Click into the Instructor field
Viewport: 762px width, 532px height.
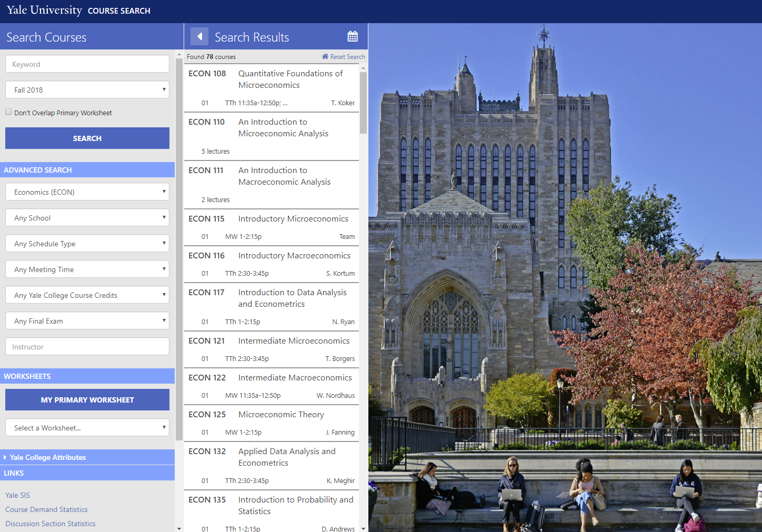87,346
